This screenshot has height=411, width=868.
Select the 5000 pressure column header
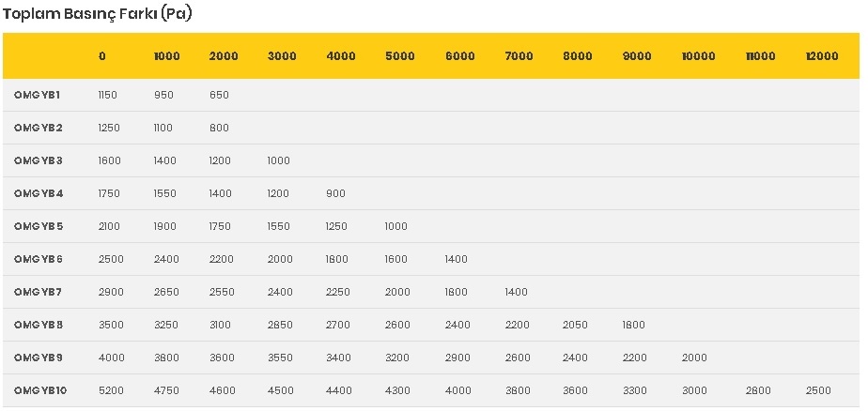(x=400, y=56)
